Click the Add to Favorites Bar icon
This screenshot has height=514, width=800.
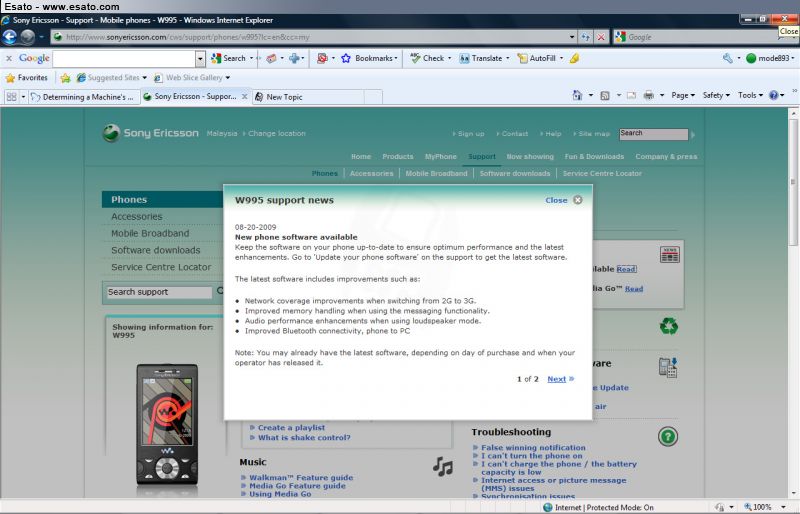point(65,78)
